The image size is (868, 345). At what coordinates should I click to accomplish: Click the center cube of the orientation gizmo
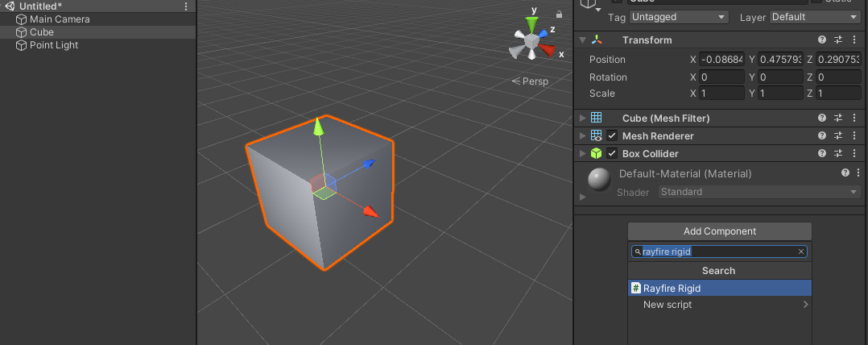click(532, 41)
